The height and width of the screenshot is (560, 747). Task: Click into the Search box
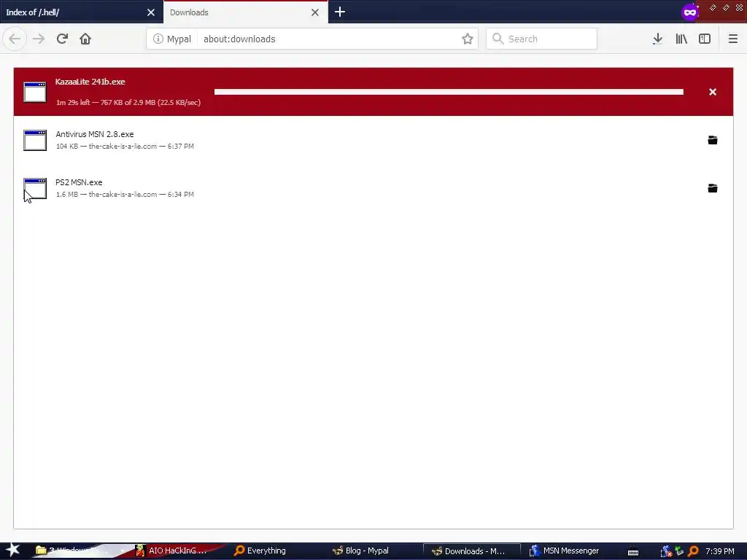[x=542, y=39]
